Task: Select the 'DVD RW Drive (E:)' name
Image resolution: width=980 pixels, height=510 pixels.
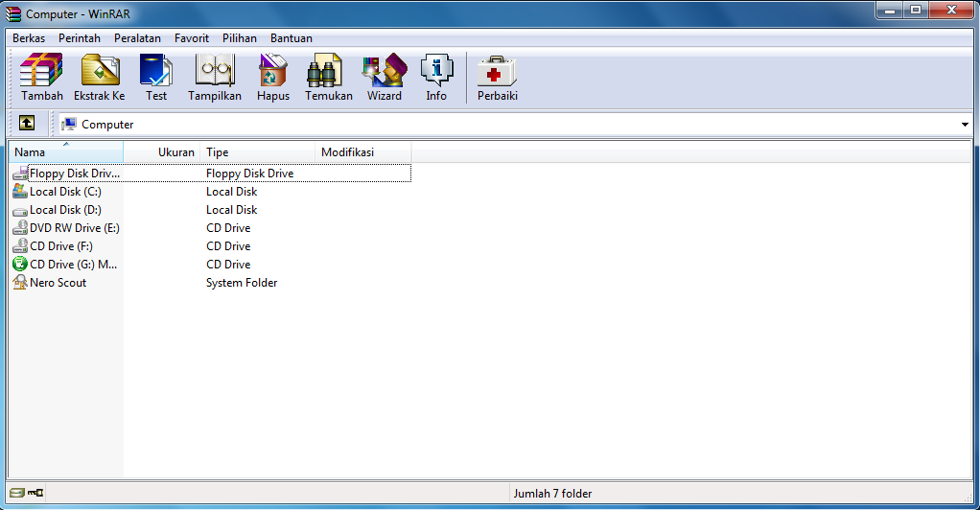Action: click(75, 227)
